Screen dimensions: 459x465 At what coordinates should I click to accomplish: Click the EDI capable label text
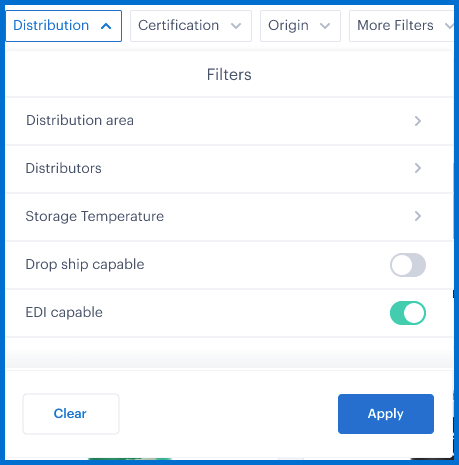coord(64,312)
